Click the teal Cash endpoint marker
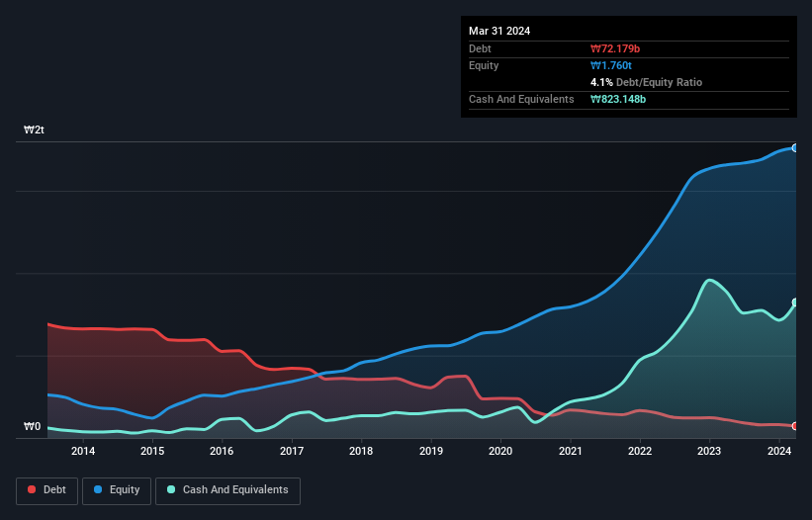The image size is (812, 520). point(795,303)
